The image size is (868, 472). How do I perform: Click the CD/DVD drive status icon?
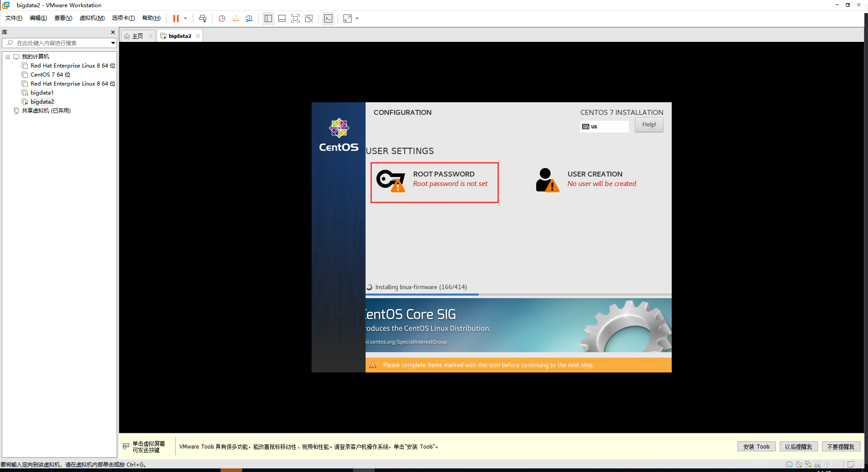point(799,464)
